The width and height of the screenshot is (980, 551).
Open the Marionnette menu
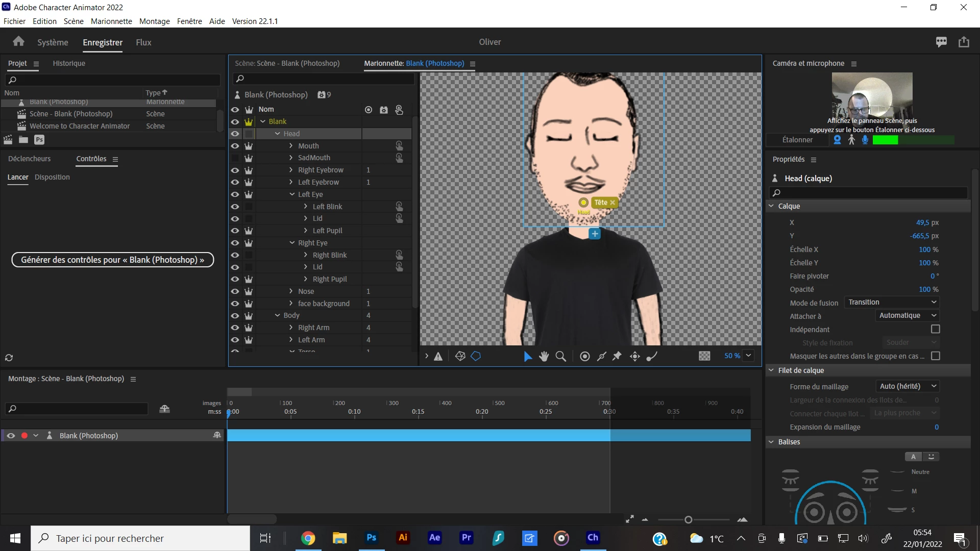point(111,21)
